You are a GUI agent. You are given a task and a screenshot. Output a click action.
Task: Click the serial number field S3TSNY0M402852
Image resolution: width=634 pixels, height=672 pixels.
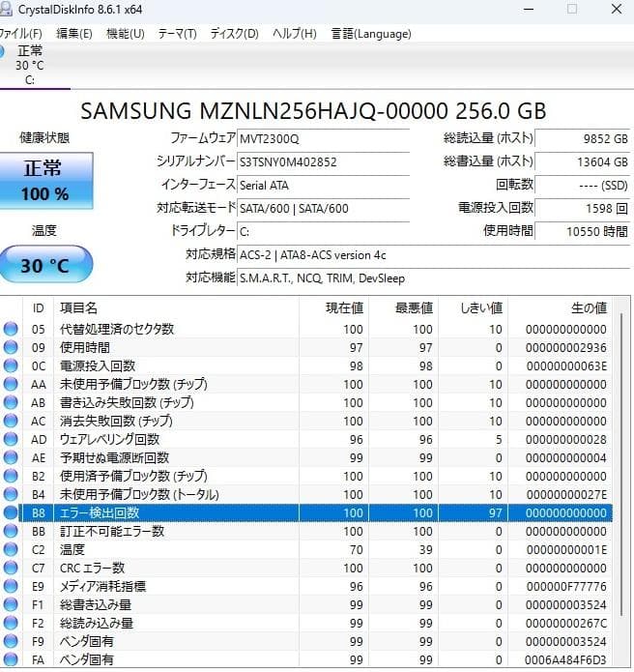coord(323,162)
